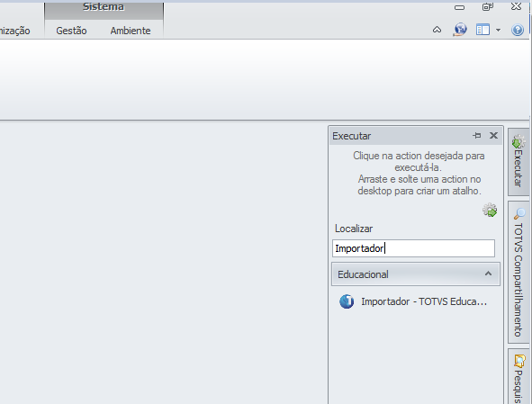Open the Executar side tab

(518, 161)
